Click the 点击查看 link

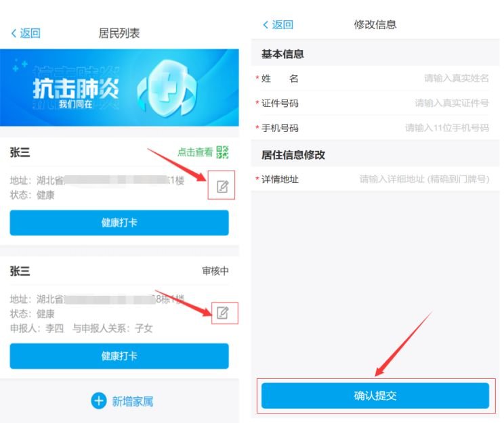(x=195, y=152)
